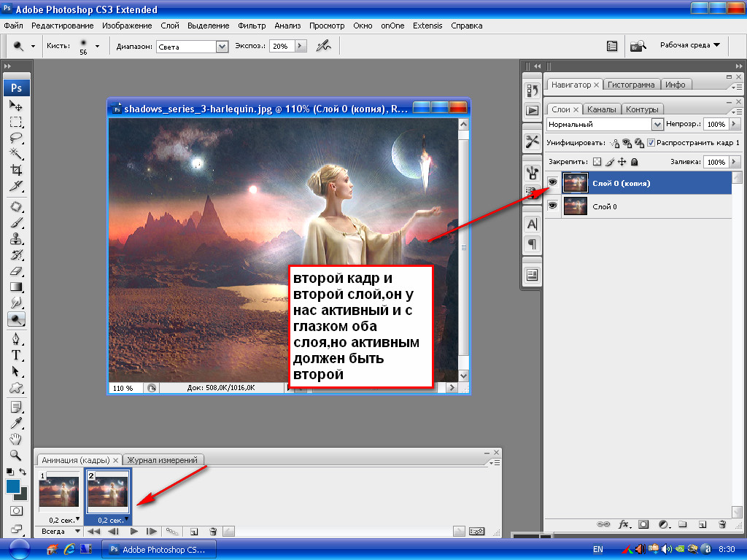Select the first animation frame button

[93, 532]
